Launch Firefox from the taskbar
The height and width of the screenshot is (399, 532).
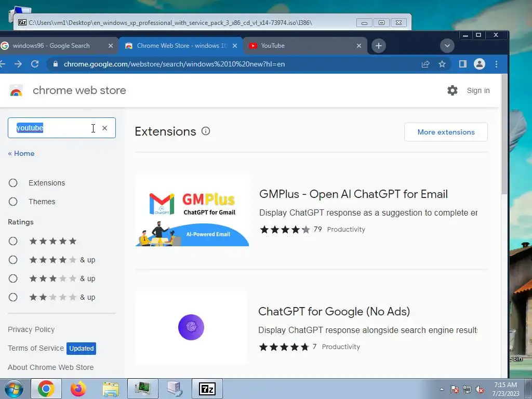coord(78,389)
